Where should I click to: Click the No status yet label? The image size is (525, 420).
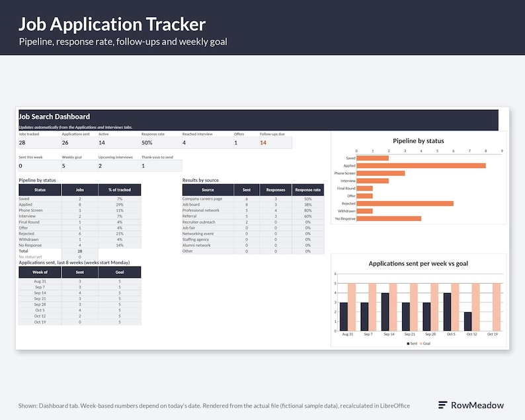point(30,257)
